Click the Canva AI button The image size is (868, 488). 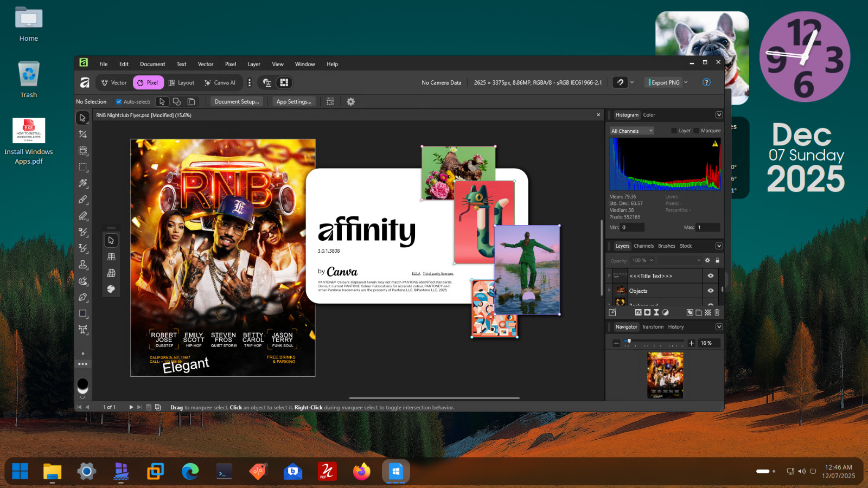pos(220,82)
